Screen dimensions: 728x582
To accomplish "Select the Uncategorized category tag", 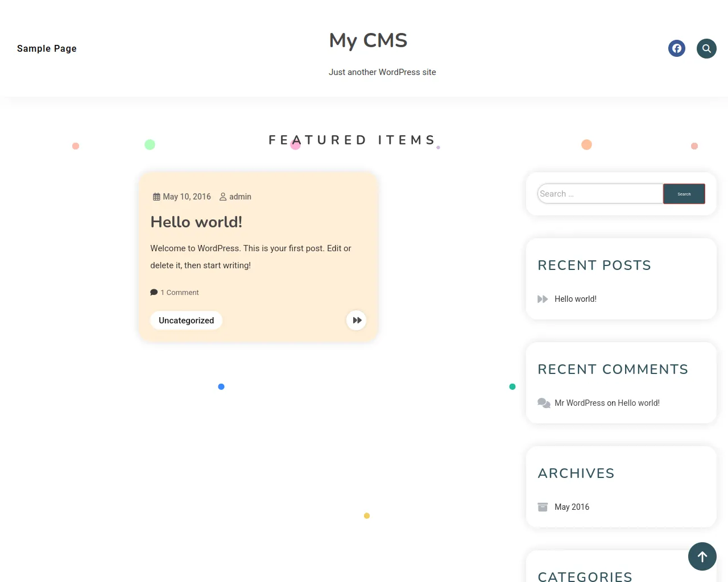I will 186,321.
